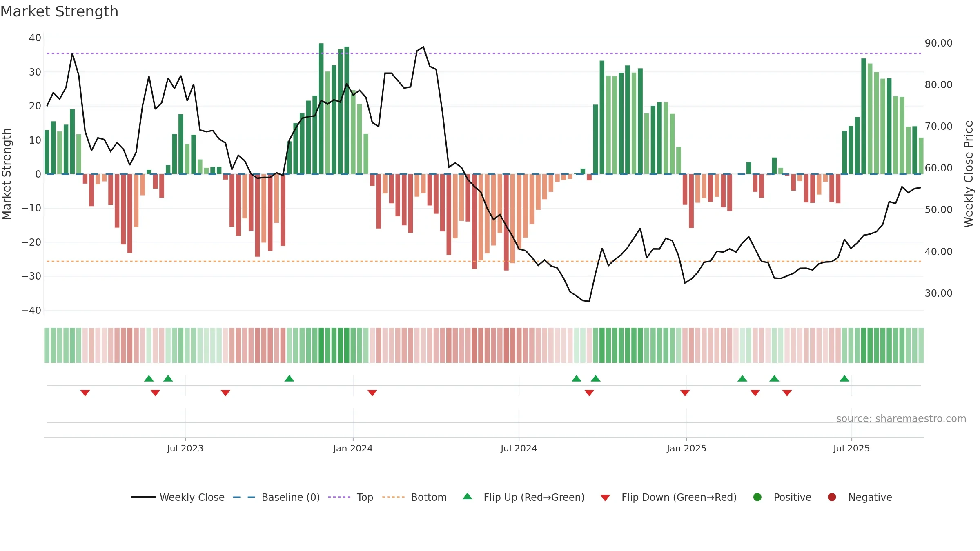
Task: Click dark red Negative dot in legend
Action: coord(832,497)
